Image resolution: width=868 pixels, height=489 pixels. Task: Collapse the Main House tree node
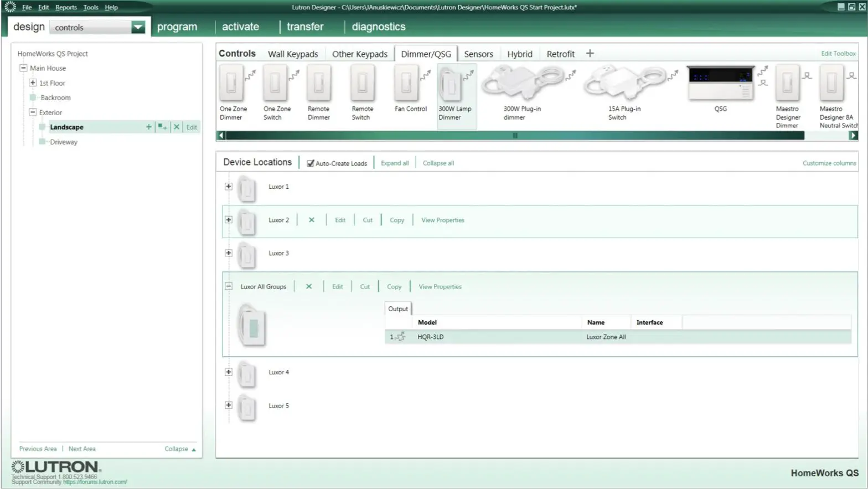point(23,68)
